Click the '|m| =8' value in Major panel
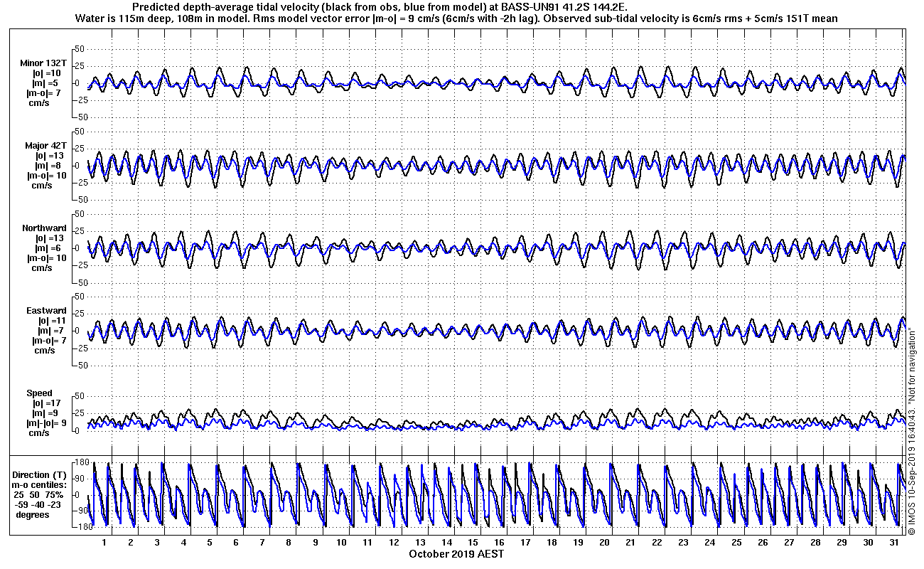924x569 pixels. 48,166
